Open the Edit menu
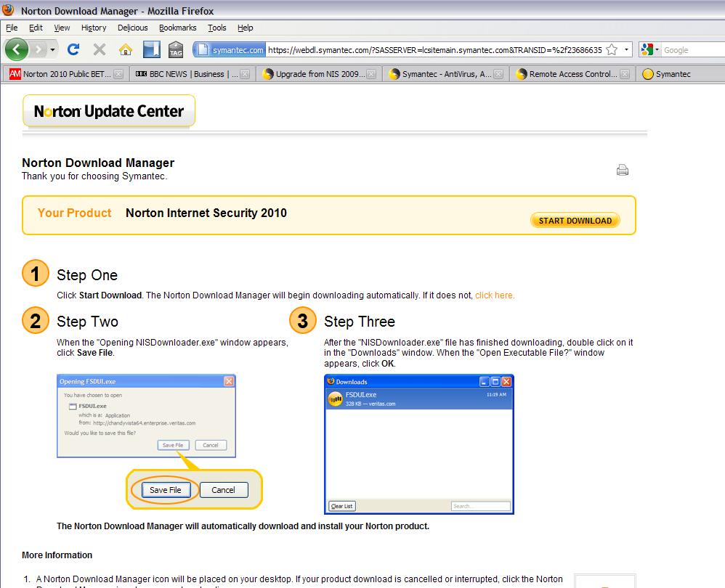Viewport: 725px width, 588px height. pos(36,28)
